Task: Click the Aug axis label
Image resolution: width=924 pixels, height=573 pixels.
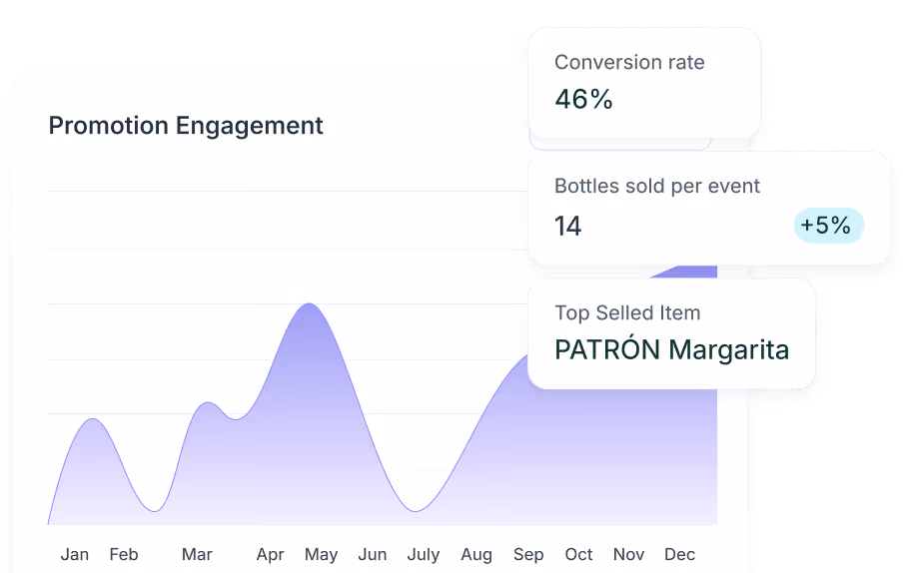Action: [x=476, y=555]
